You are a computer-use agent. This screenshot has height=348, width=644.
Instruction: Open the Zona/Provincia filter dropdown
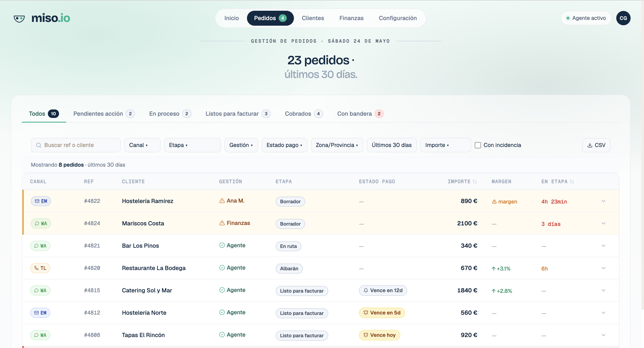337,145
